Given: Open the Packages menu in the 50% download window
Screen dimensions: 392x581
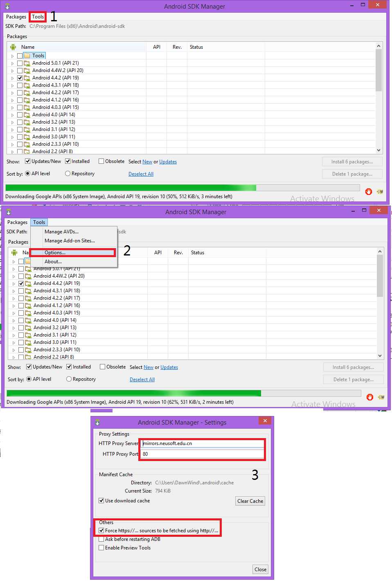Looking at the screenshot, I should tap(16, 17).
